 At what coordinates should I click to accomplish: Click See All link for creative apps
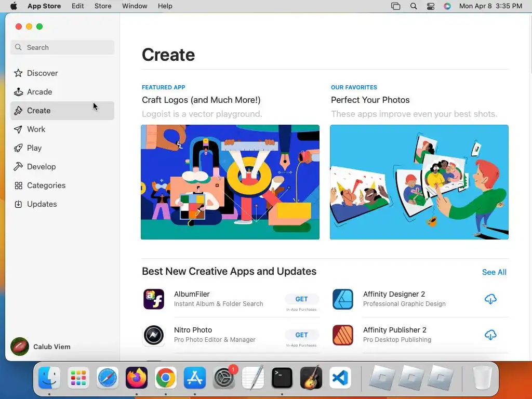pyautogui.click(x=494, y=272)
